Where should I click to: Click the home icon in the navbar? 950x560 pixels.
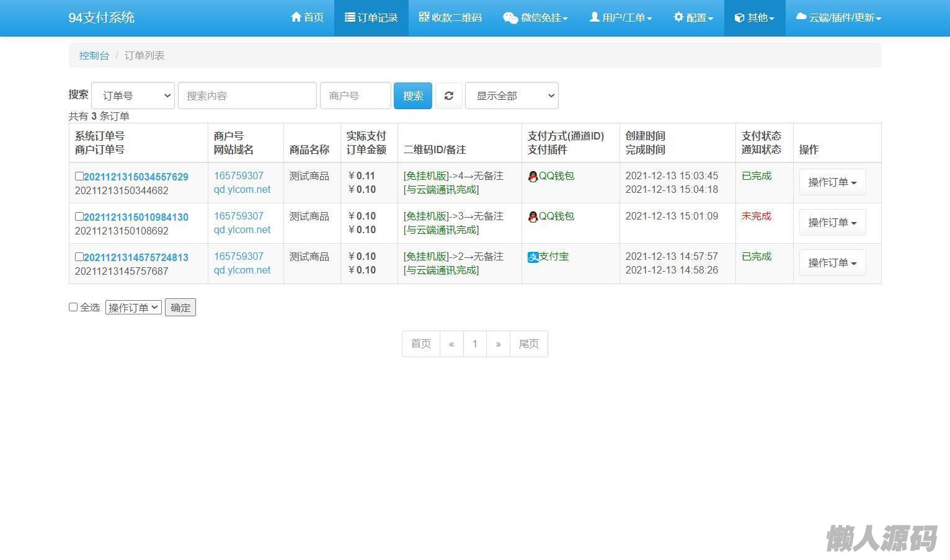296,17
